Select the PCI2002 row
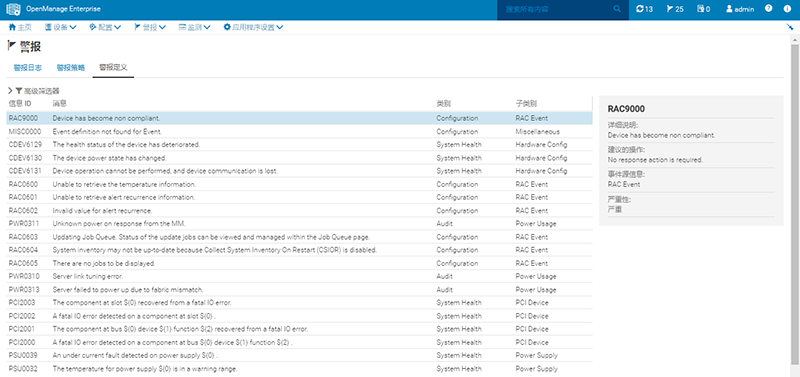The width and height of the screenshot is (800, 377). [x=299, y=316]
